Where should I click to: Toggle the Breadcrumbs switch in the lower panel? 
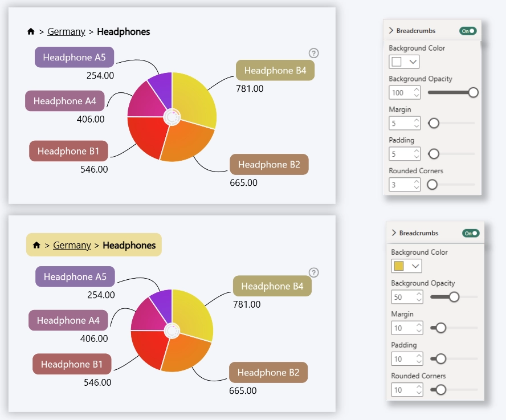coord(471,233)
